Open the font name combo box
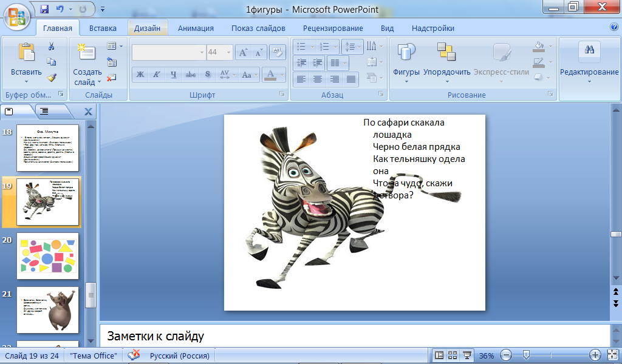This screenshot has width=622, height=364. point(169,52)
